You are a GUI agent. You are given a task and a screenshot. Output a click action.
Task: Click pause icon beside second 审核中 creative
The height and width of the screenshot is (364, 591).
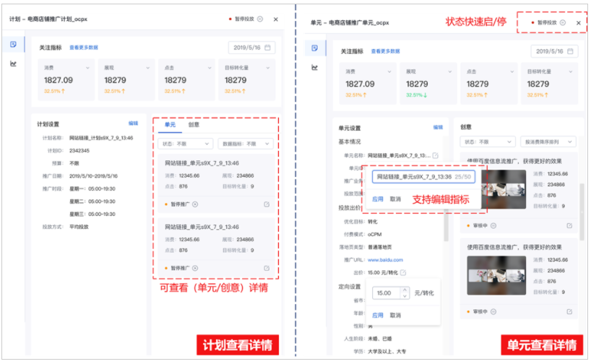pyautogui.click(x=493, y=311)
